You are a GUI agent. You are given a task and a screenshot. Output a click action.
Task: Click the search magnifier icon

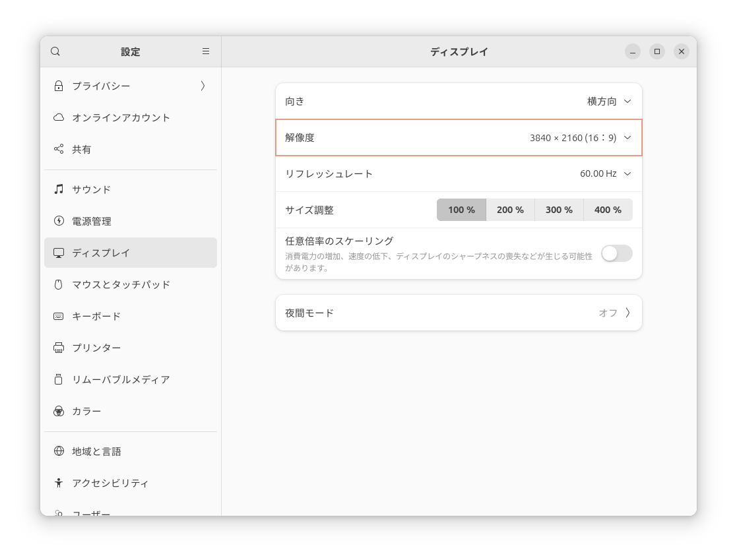55,51
